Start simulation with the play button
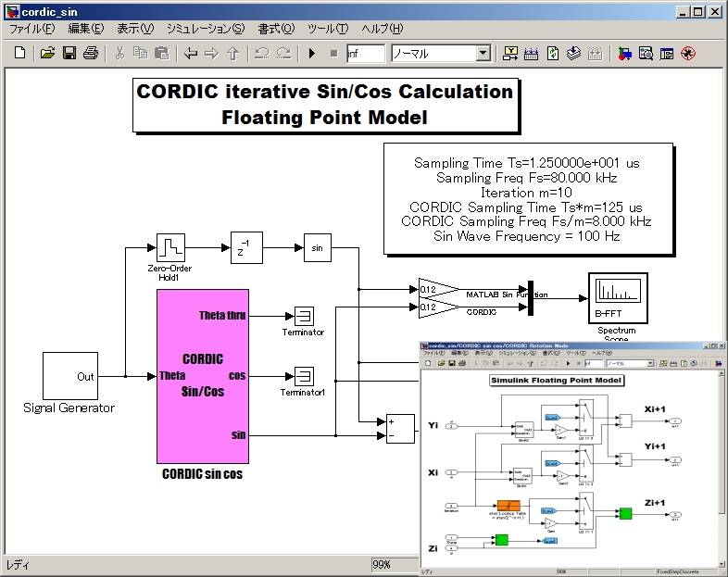Image resolution: width=728 pixels, height=577 pixels. 312,54
